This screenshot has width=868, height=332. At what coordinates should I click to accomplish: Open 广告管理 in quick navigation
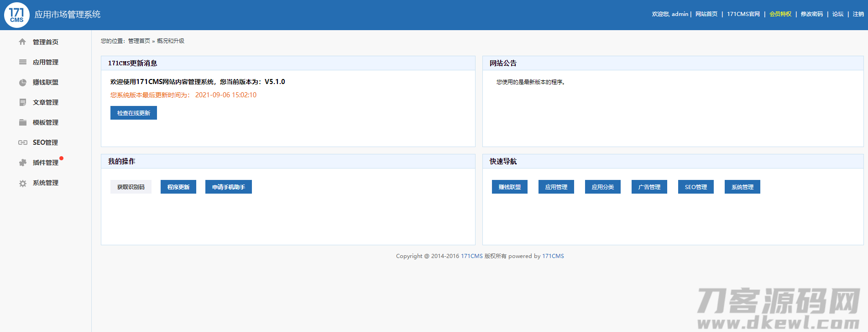coord(649,187)
